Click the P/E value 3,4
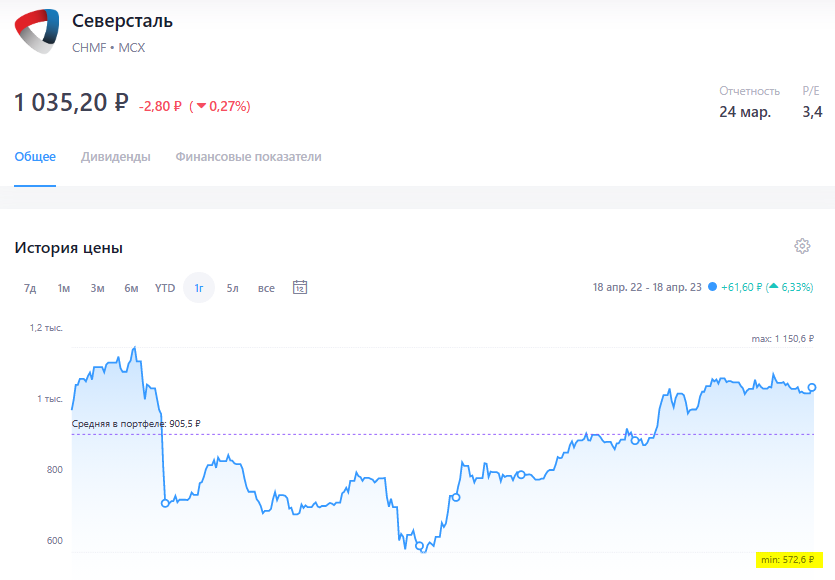Viewport: 835px width, 580px height. [813, 112]
